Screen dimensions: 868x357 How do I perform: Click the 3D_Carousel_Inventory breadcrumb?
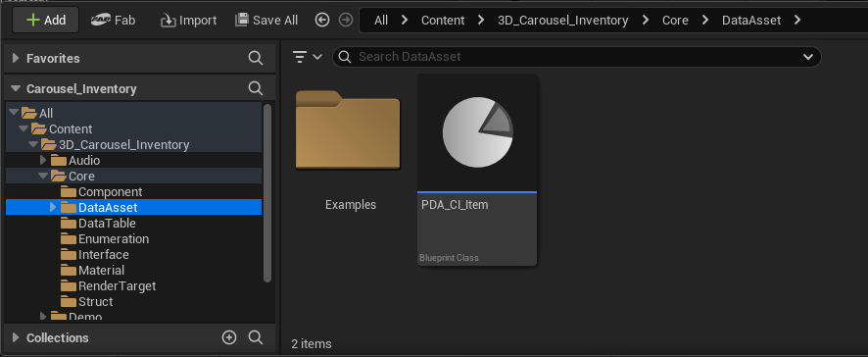[x=563, y=21]
